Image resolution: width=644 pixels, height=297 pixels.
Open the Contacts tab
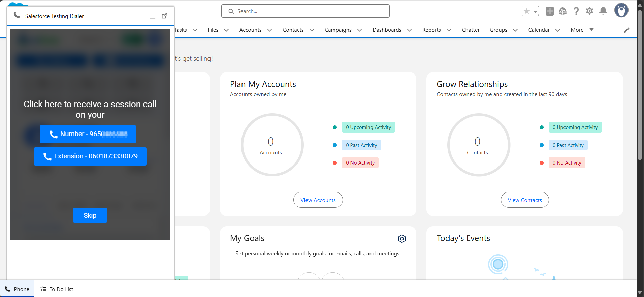click(293, 30)
